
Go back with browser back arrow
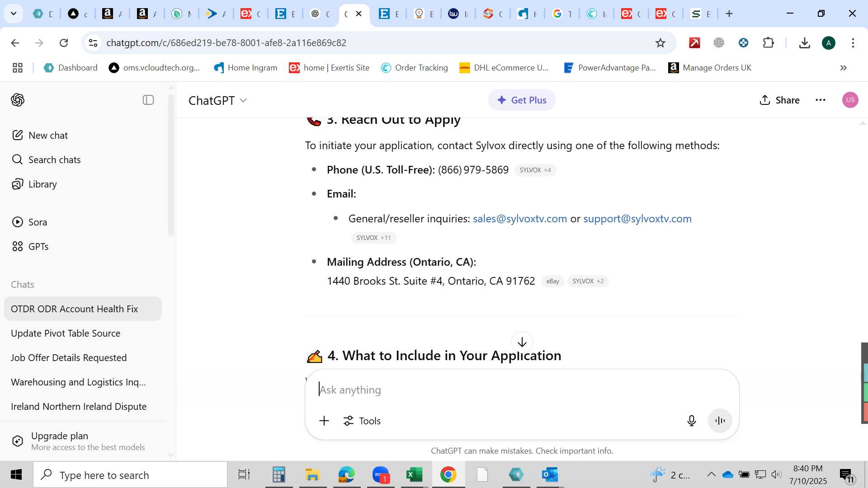[15, 42]
